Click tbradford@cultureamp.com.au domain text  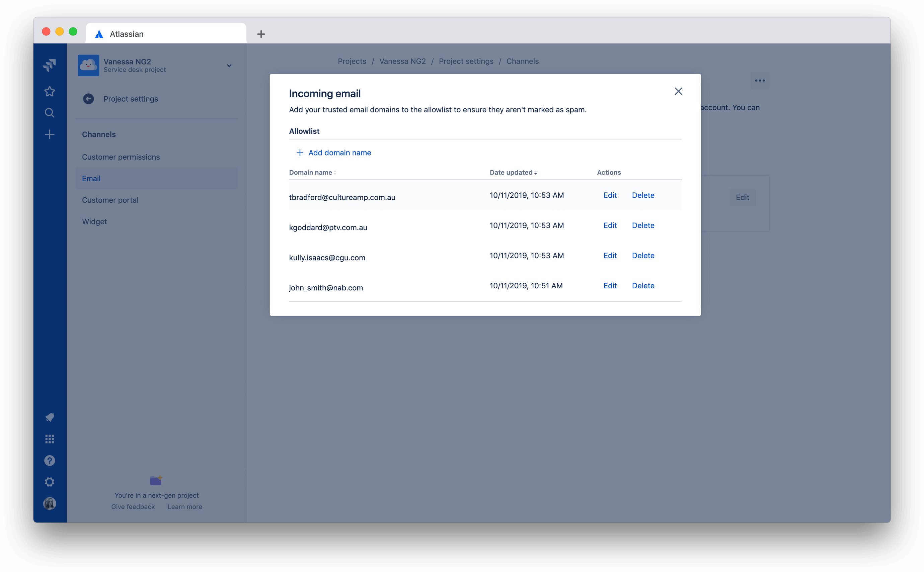click(342, 197)
